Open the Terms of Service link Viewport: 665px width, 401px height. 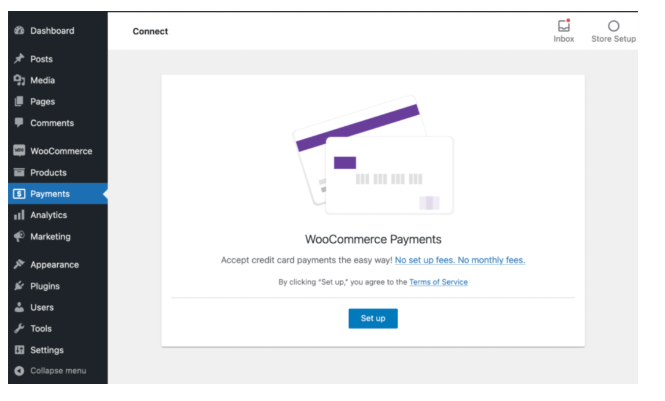click(439, 282)
